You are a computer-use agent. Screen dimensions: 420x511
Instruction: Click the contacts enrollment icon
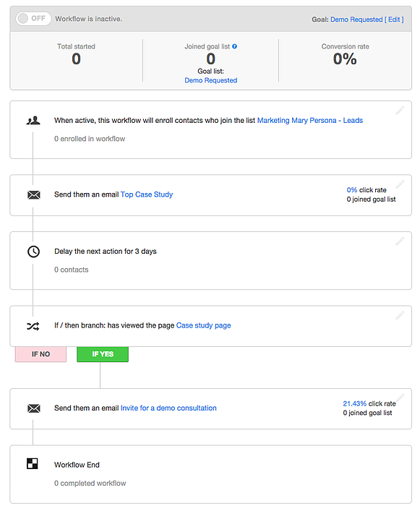(x=33, y=121)
